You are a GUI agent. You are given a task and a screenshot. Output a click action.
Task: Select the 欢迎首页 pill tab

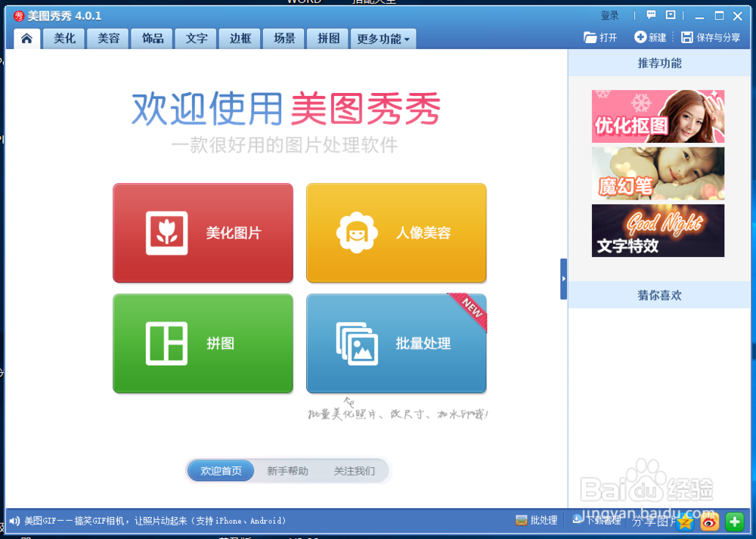click(x=221, y=470)
